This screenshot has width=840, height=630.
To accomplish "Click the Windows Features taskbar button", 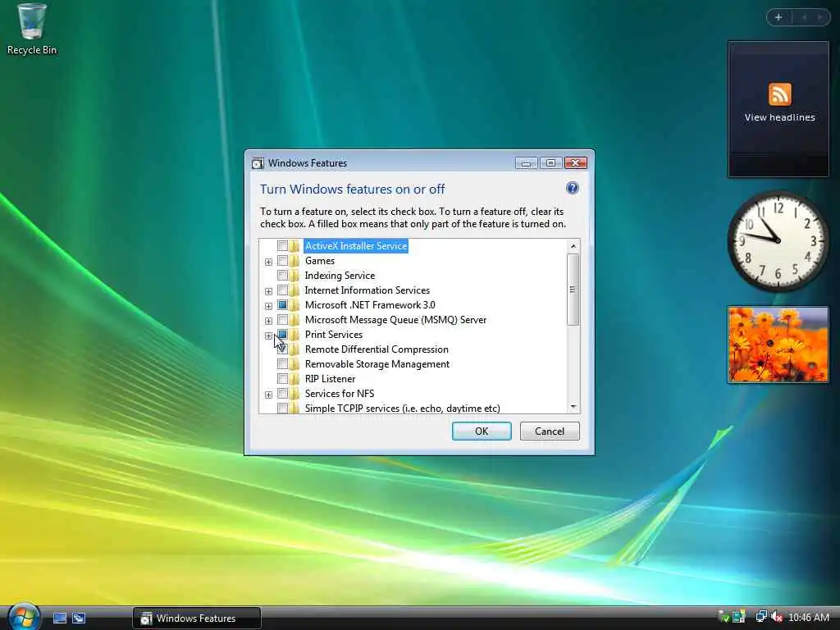I will (x=197, y=619).
